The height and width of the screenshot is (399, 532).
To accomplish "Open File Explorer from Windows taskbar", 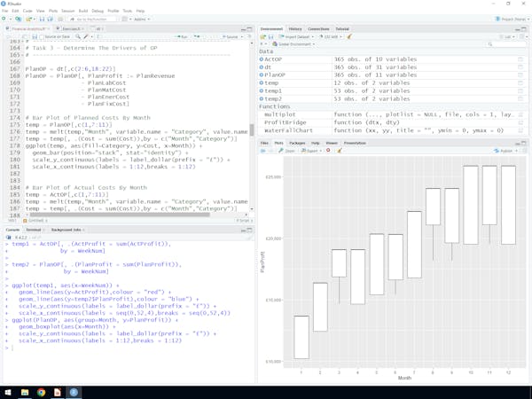I will (25, 392).
